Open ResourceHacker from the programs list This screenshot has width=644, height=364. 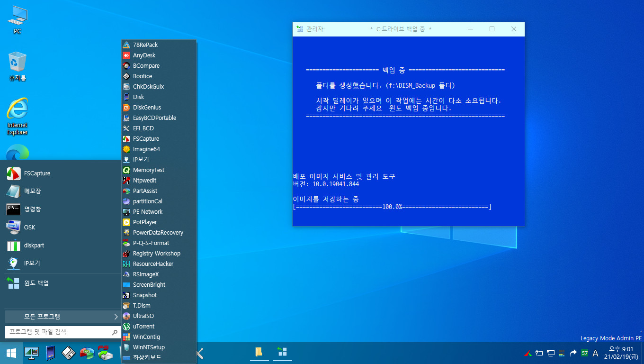coord(159,264)
